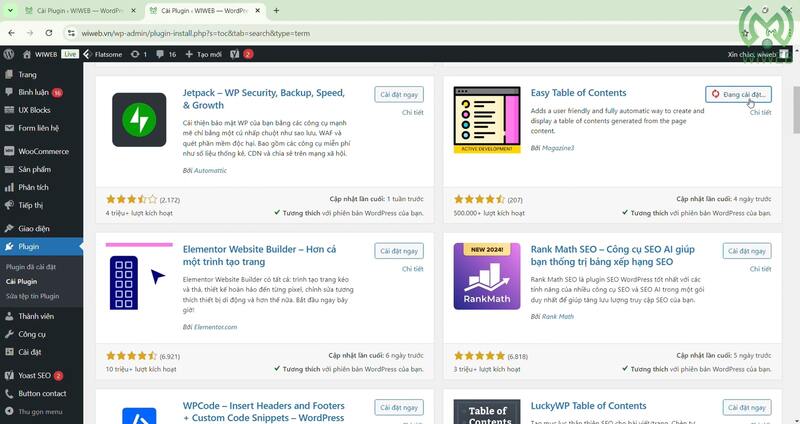Open new browser tab with plus icon
This screenshot has width=800, height=424.
click(x=276, y=10)
